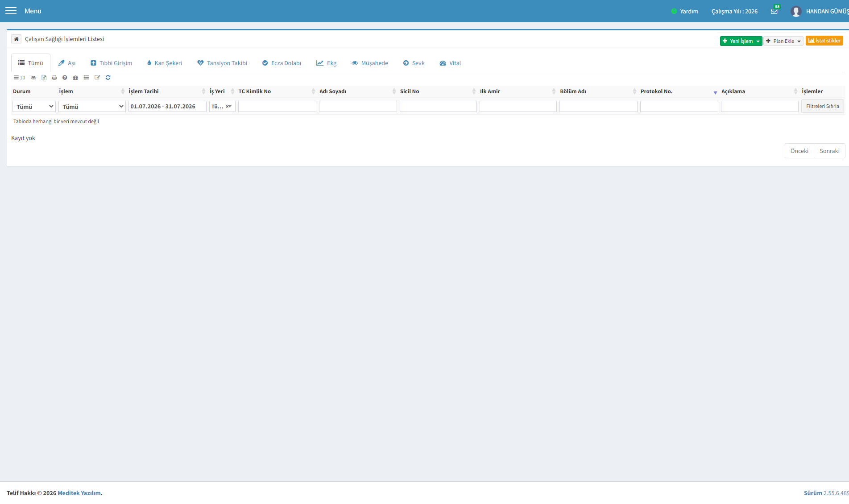Switch to the Tansiyon Takibi tab

222,63
